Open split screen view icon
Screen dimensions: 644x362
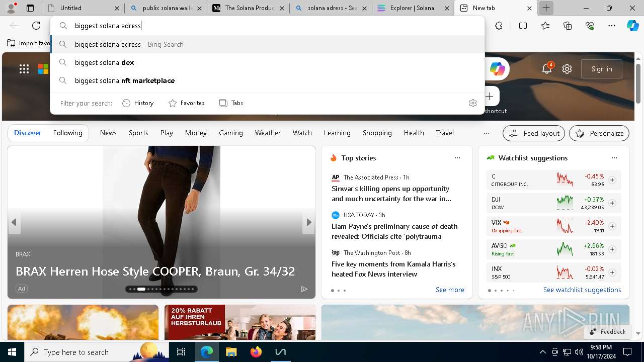(x=523, y=26)
